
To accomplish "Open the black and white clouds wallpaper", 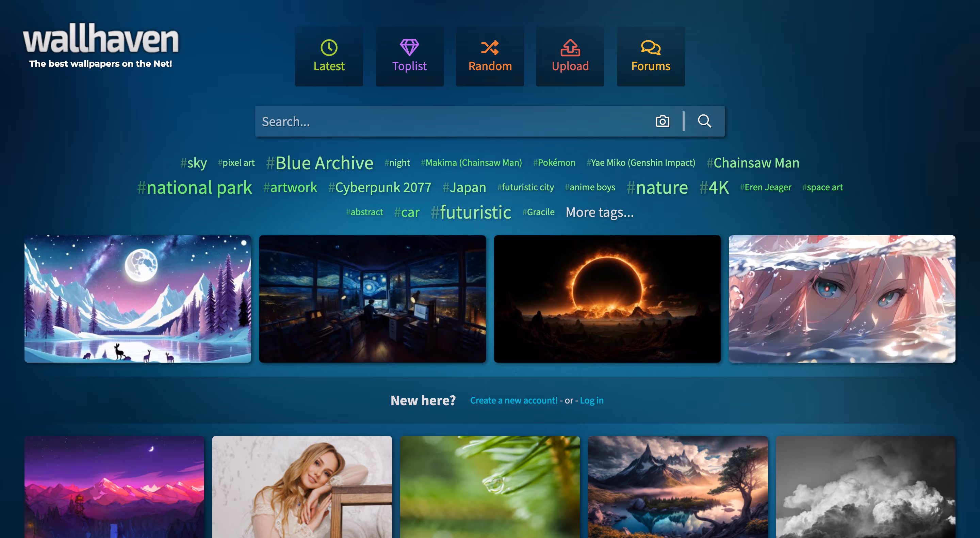I will point(865,487).
